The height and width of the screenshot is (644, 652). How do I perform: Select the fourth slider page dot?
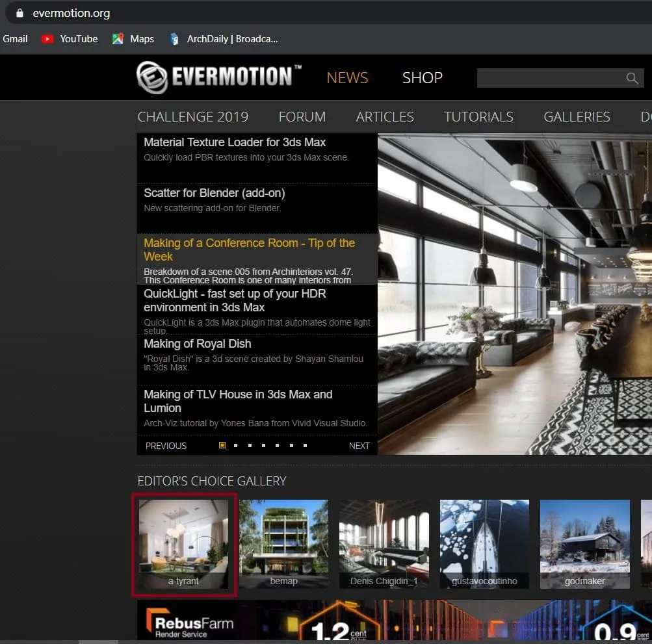coord(263,445)
